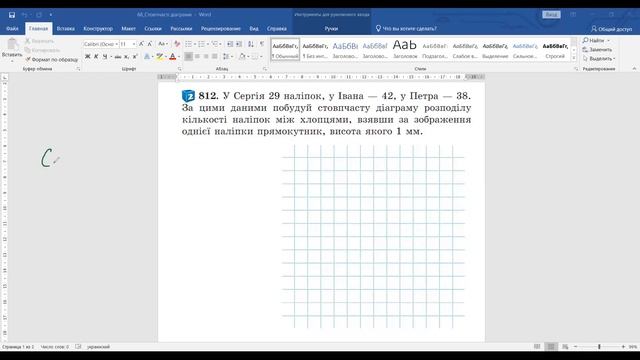Toggle bold Ж formatting
The image size is (640, 360).
tap(87, 56)
